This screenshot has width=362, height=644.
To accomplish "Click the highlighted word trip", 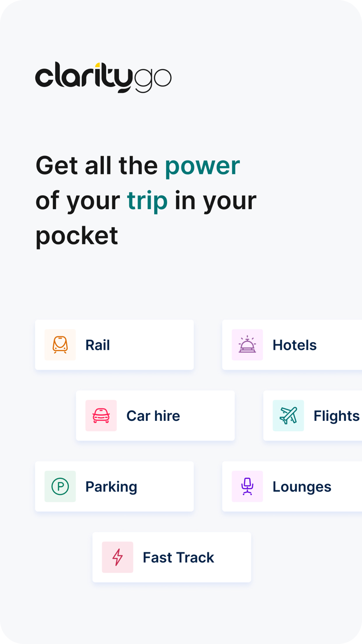I will point(147,200).
